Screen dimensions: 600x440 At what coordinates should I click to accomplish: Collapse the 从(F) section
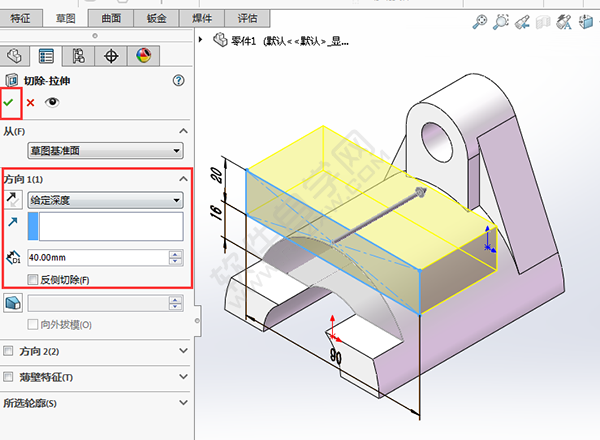[183, 131]
